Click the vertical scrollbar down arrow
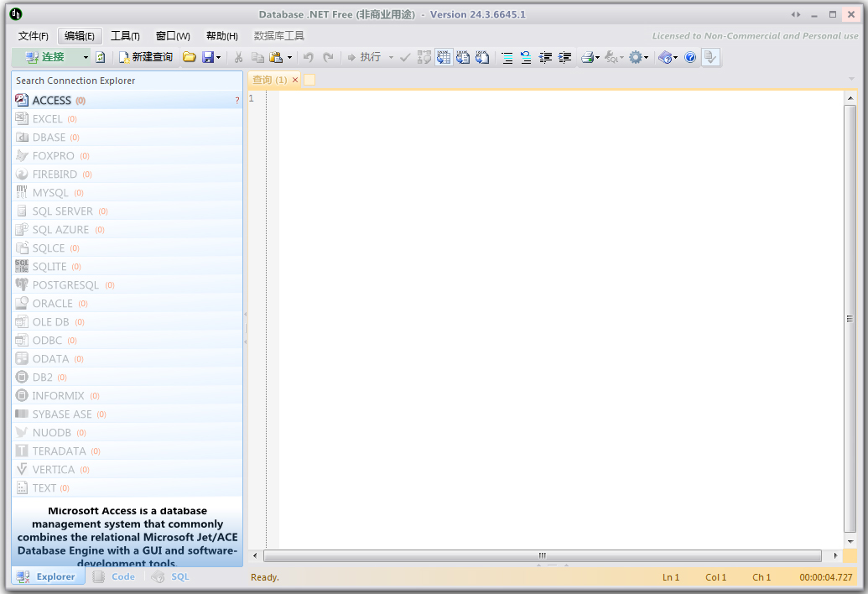Image resolution: width=868 pixels, height=594 pixels. [850, 541]
